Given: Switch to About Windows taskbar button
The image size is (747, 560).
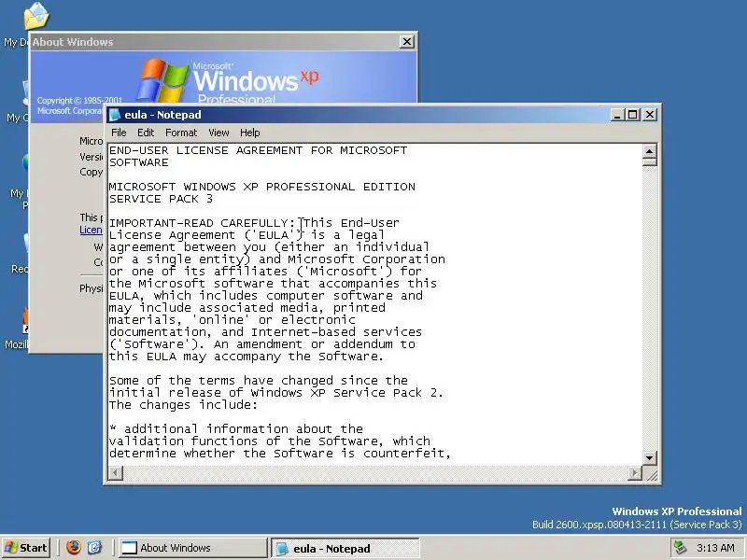Looking at the screenshot, I should coord(193,548).
